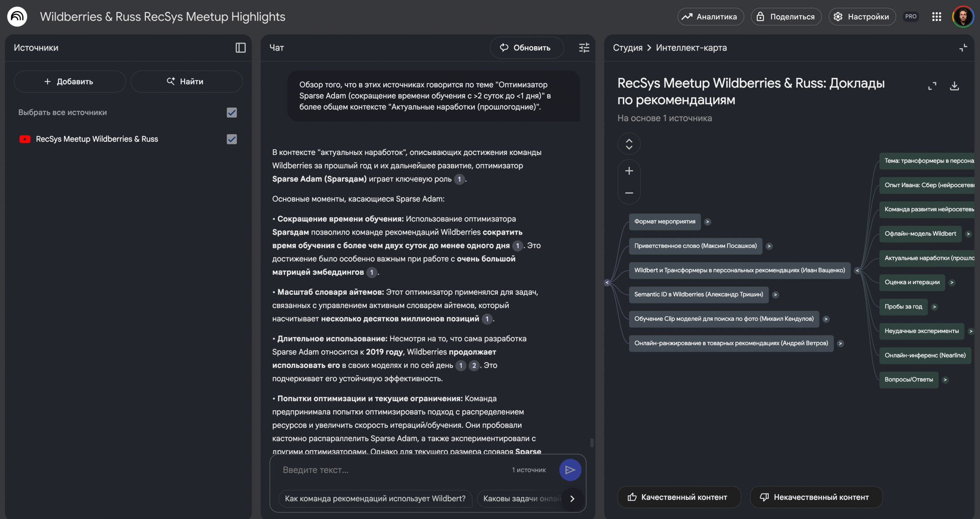Download the mind map
This screenshot has width=980, height=519.
tap(954, 86)
